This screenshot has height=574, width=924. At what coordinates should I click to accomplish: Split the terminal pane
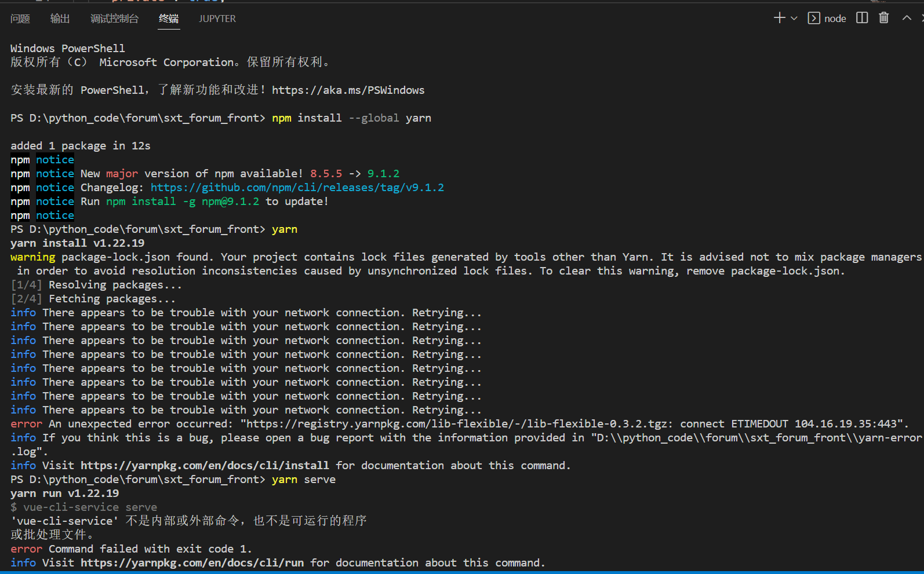tap(862, 18)
